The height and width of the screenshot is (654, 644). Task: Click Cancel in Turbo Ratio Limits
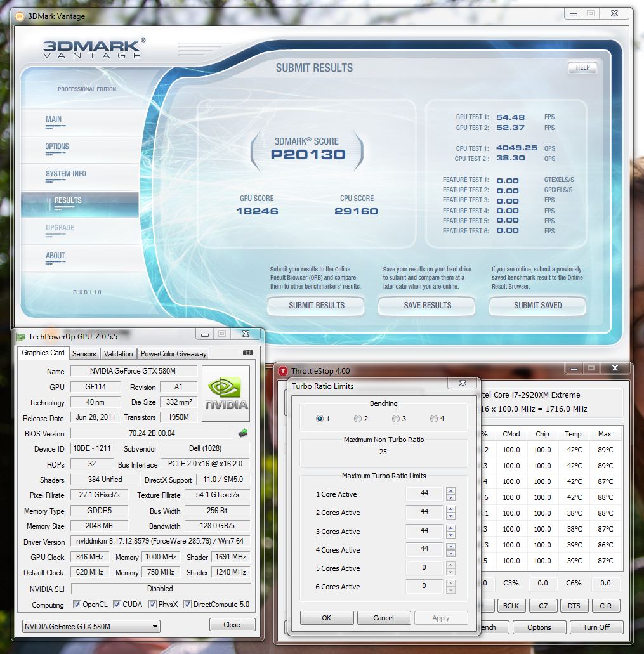tap(384, 618)
